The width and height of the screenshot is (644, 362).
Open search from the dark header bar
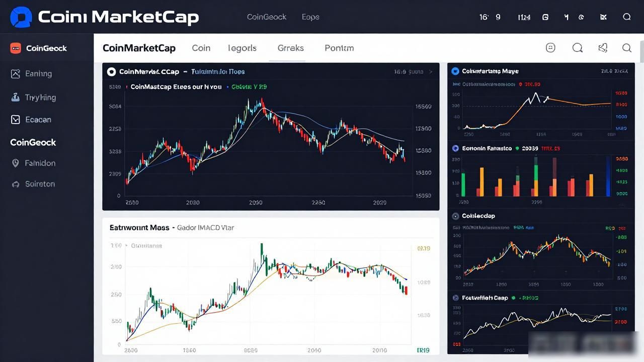pyautogui.click(x=627, y=17)
